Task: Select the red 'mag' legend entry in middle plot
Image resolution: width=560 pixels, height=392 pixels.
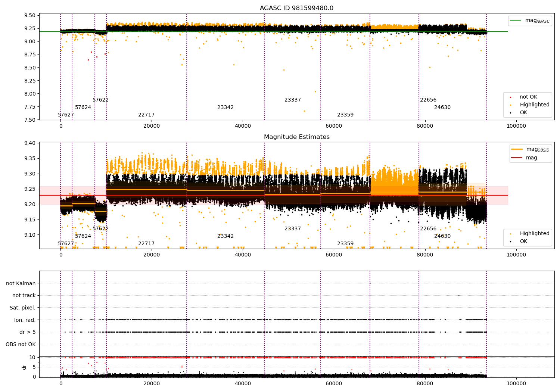Action: click(x=525, y=158)
